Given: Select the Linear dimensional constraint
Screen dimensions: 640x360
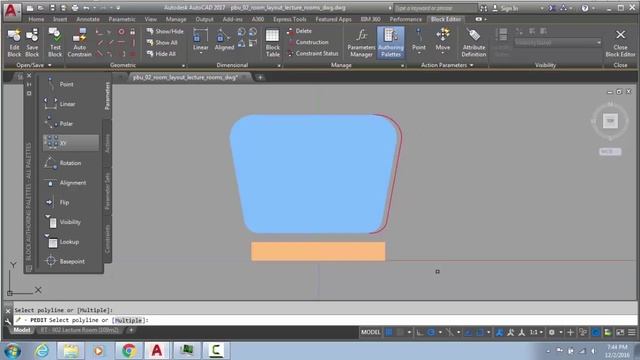Looking at the screenshot, I should (200, 40).
